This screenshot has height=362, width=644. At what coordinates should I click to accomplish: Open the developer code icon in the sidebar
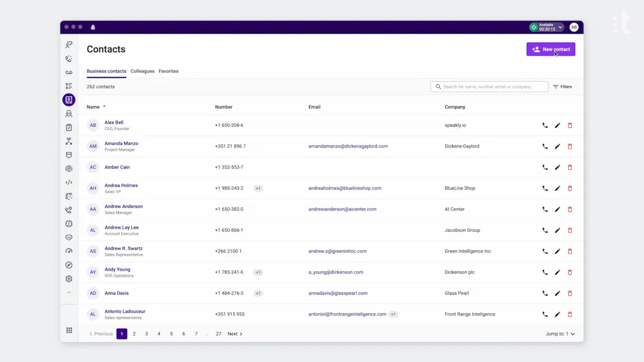click(x=69, y=182)
